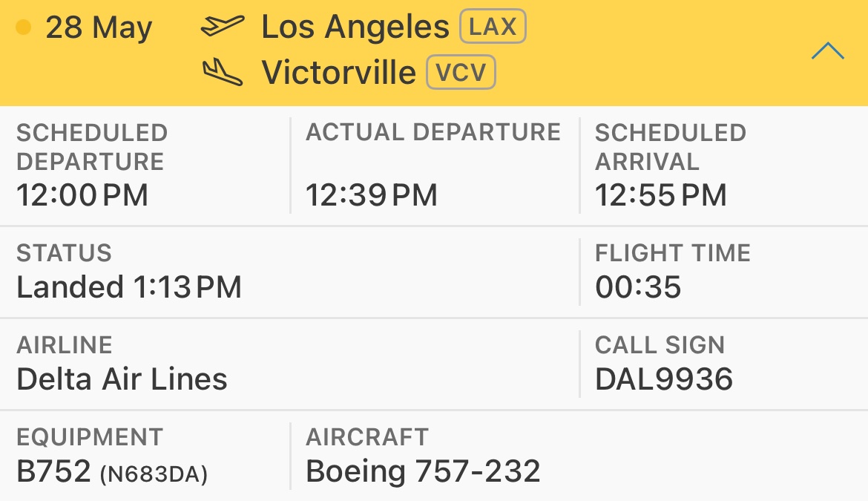Tap the B752 equipment code
This screenshot has width=868, height=501.
[x=53, y=471]
